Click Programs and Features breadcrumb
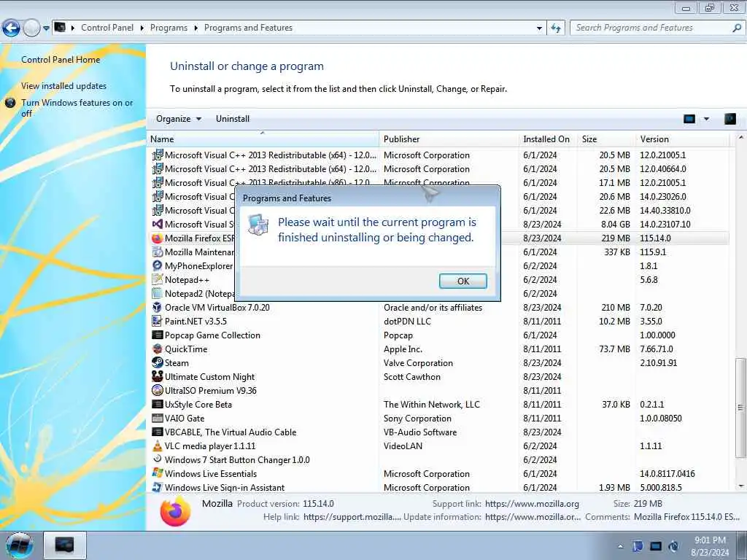 tap(248, 28)
